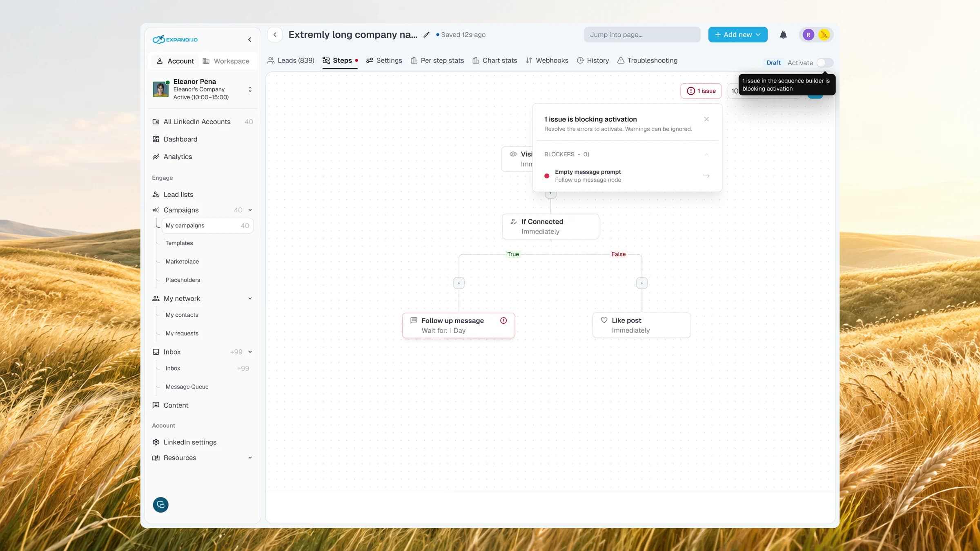Add a step on the True branch
This screenshot has width=980, height=551.
click(459, 283)
